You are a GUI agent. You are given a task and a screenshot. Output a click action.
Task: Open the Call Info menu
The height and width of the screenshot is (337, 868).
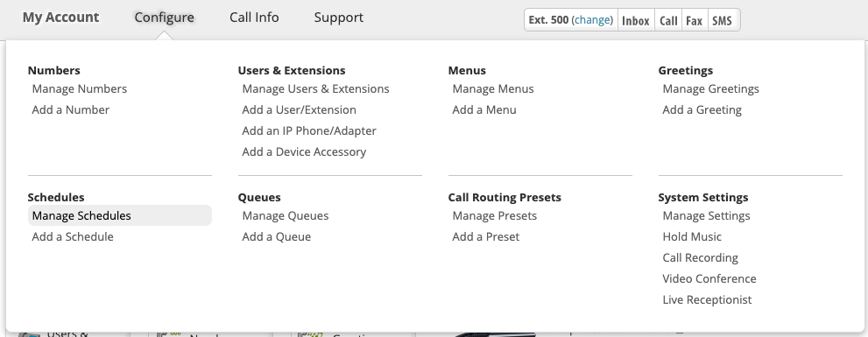254,18
